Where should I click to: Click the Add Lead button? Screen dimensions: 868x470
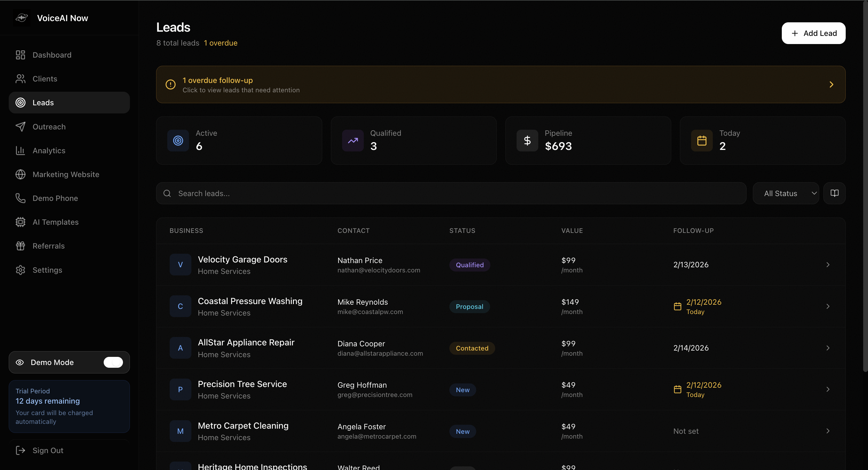pos(813,33)
